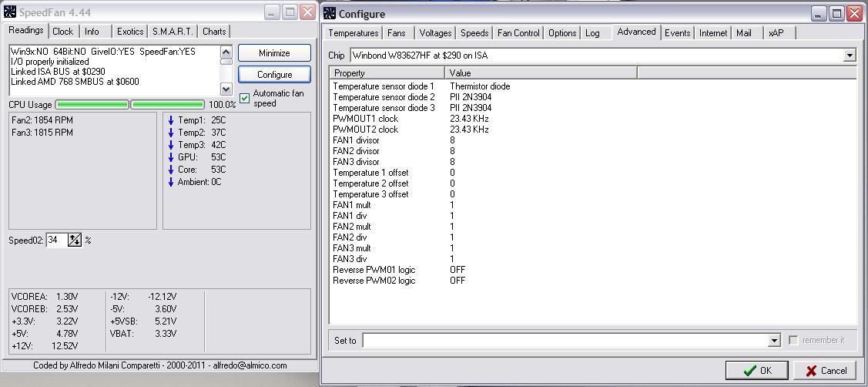This screenshot has width=868, height=387.
Task: Click the GPU temperature arrow icon
Action: (x=171, y=157)
